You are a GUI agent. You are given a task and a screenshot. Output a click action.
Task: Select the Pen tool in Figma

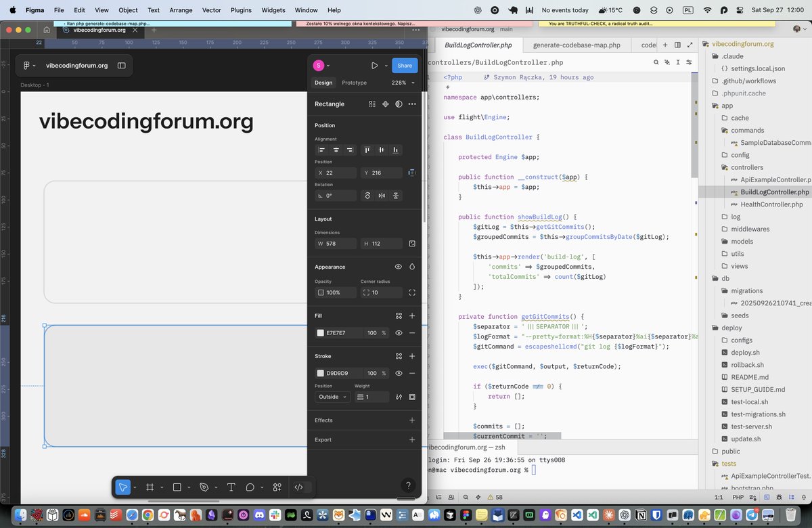(204, 487)
